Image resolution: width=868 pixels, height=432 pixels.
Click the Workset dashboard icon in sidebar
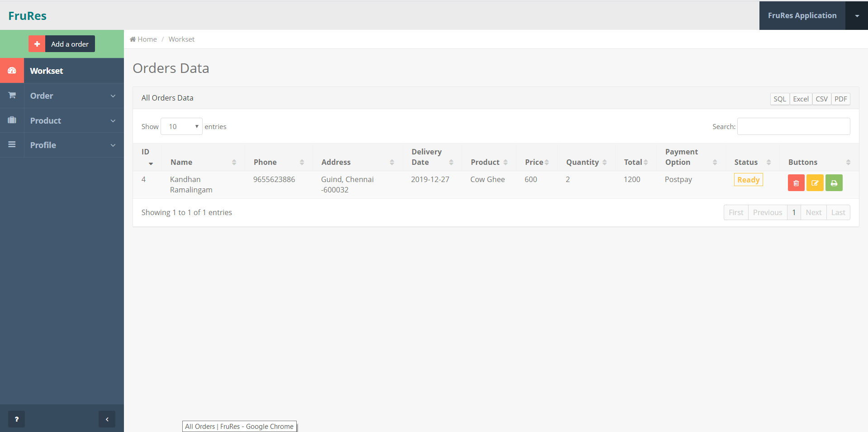(12, 71)
